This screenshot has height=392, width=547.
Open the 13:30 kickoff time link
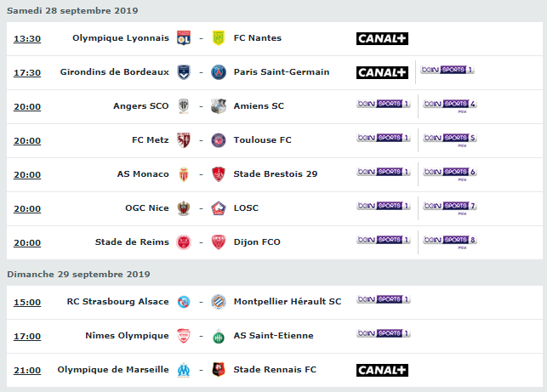[x=27, y=39]
